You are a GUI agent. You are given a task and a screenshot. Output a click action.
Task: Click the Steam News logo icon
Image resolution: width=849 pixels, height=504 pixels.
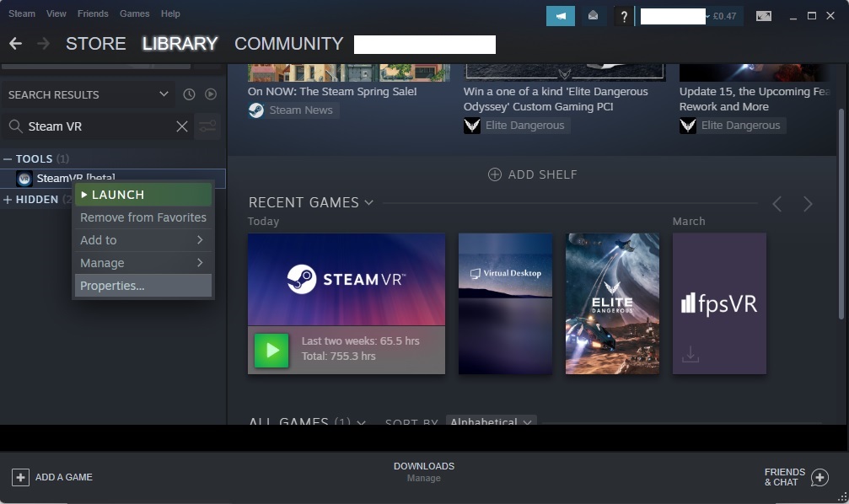(256, 110)
